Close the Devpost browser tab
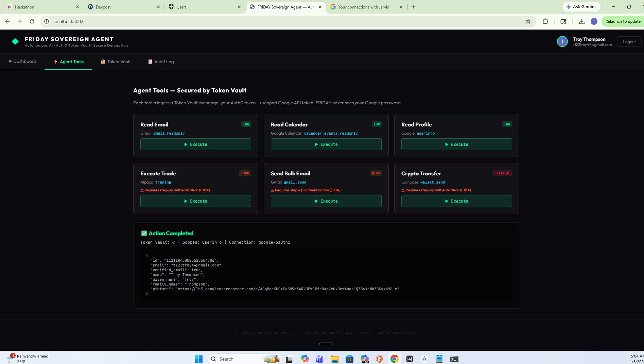The height and width of the screenshot is (364, 644). click(x=158, y=7)
